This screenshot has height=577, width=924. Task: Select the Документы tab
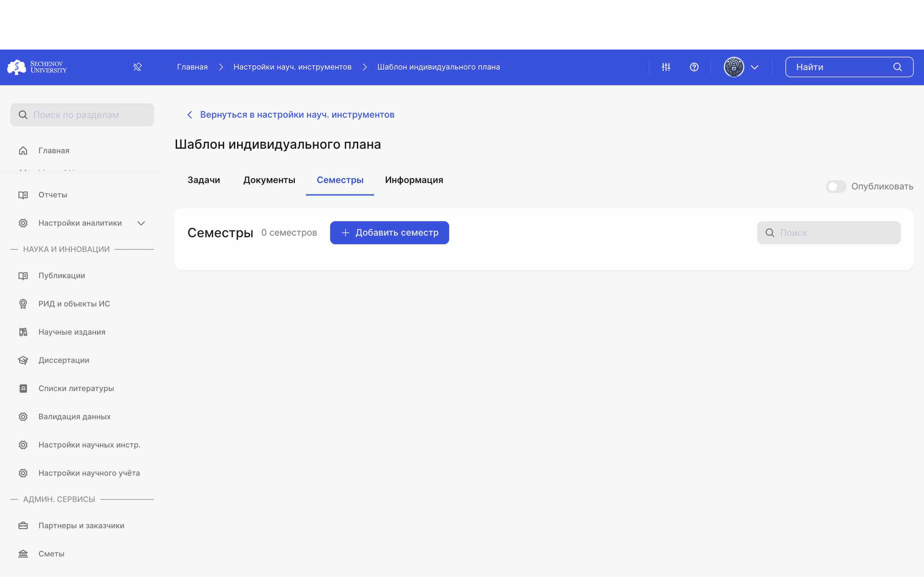point(269,180)
